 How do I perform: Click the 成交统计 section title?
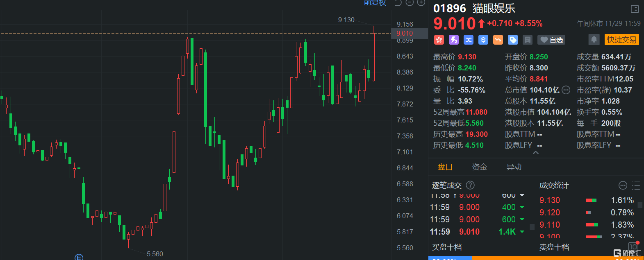554,185
